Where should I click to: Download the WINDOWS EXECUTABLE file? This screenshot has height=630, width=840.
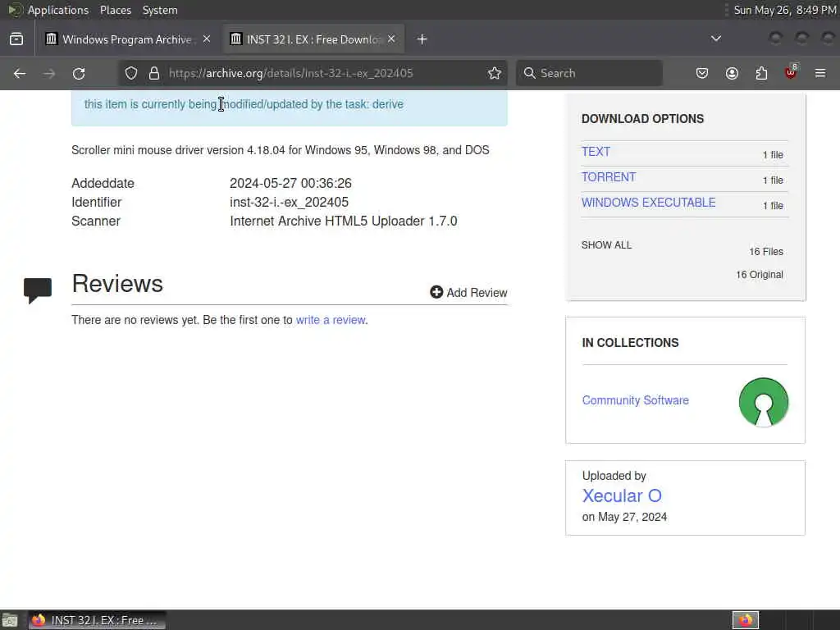(x=648, y=203)
